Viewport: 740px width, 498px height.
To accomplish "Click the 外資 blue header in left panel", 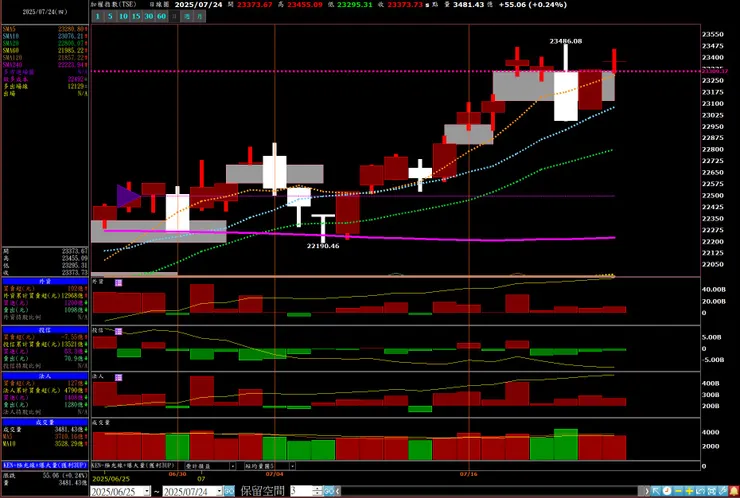I will [45, 281].
